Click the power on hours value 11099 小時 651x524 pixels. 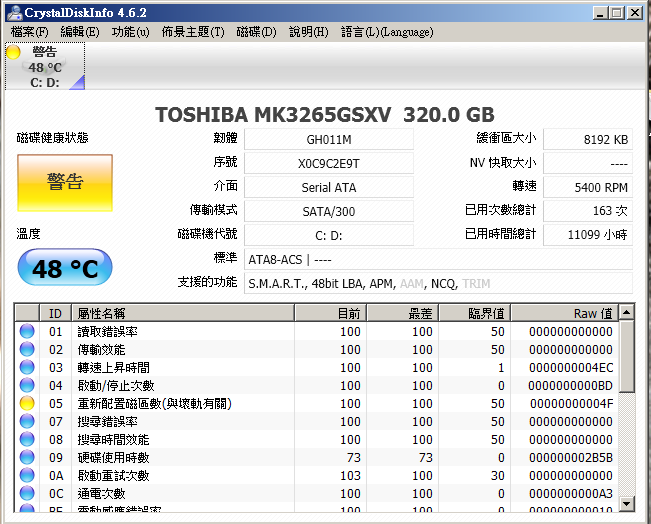coord(588,235)
